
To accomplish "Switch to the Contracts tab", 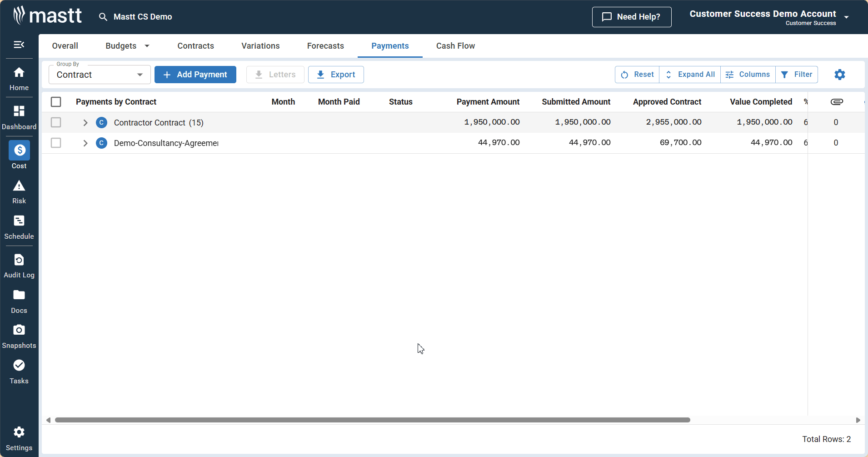I will coord(195,46).
